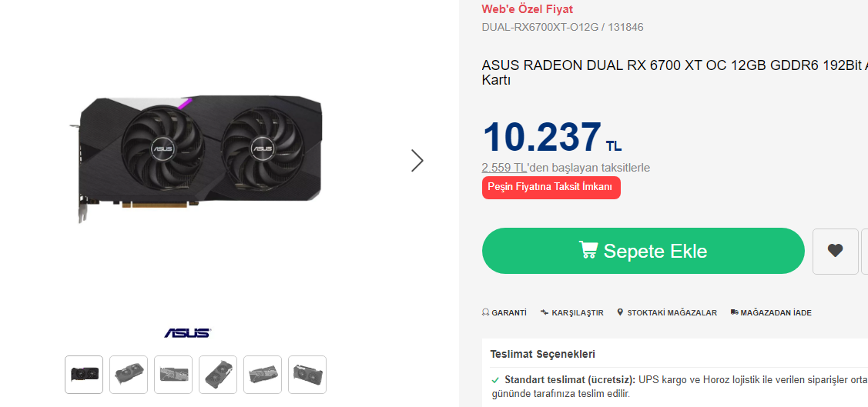Select the sixth thumbnail image
Viewport: 868px width, 407px height.
point(307,375)
